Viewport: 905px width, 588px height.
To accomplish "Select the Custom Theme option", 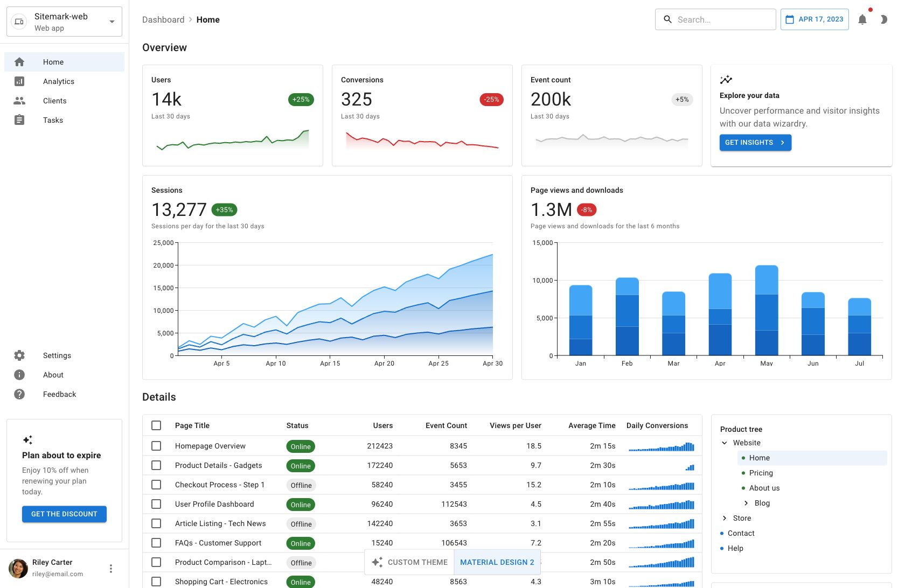I will [410, 562].
